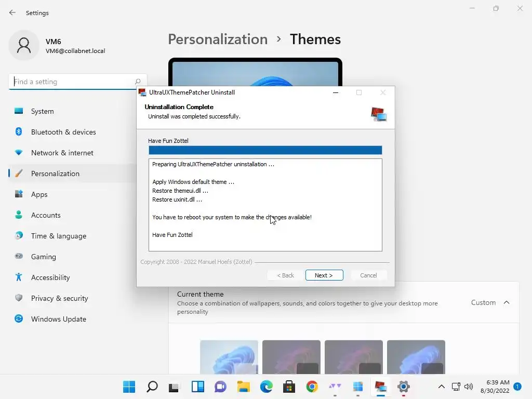This screenshot has width=532, height=399.
Task: Click the greyed Back button in uninstaller
Action: tap(285, 275)
